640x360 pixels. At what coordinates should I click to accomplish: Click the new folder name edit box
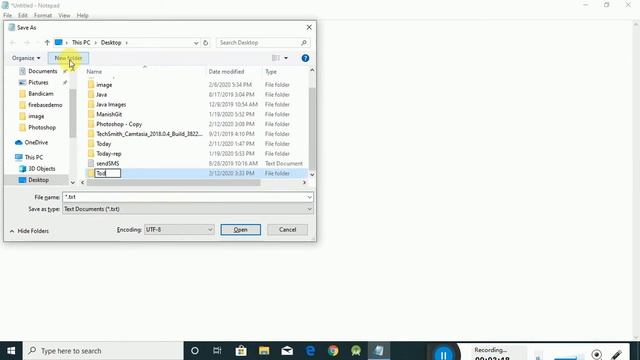108,173
